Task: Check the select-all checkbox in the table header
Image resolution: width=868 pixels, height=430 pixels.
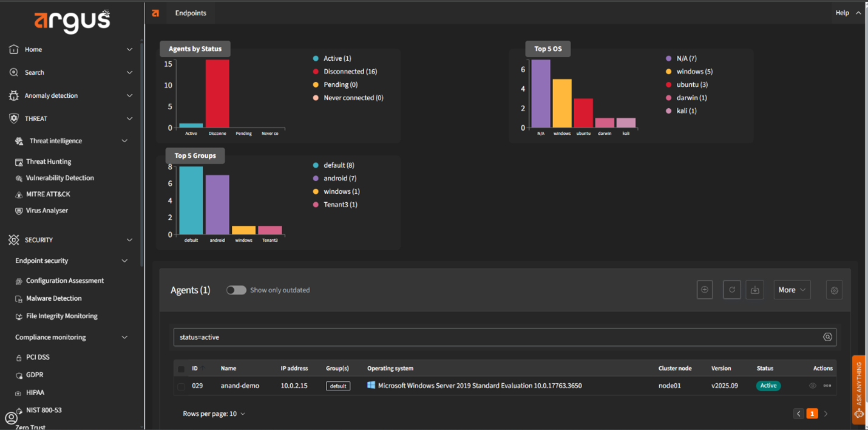Action: click(x=181, y=369)
